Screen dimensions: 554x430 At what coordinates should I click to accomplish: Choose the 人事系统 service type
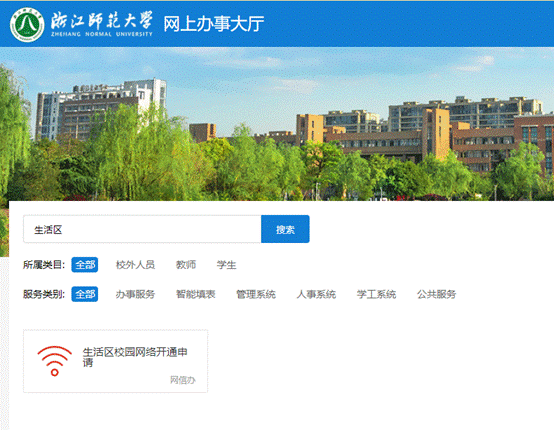point(316,294)
